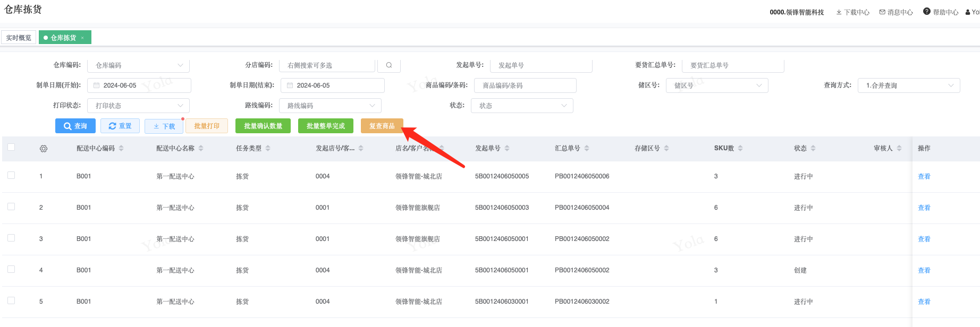Viewport: 980px width, 327px height.
Task: Toggle the select-all header checkbox
Action: (11, 148)
